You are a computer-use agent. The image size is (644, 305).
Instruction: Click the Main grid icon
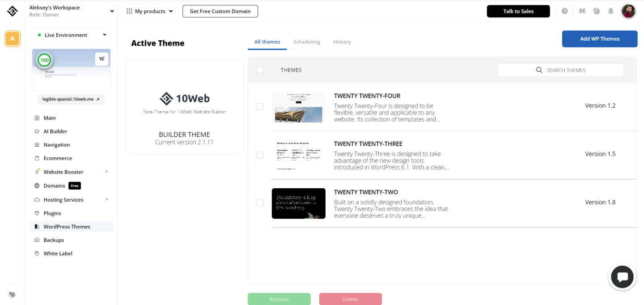[37, 118]
